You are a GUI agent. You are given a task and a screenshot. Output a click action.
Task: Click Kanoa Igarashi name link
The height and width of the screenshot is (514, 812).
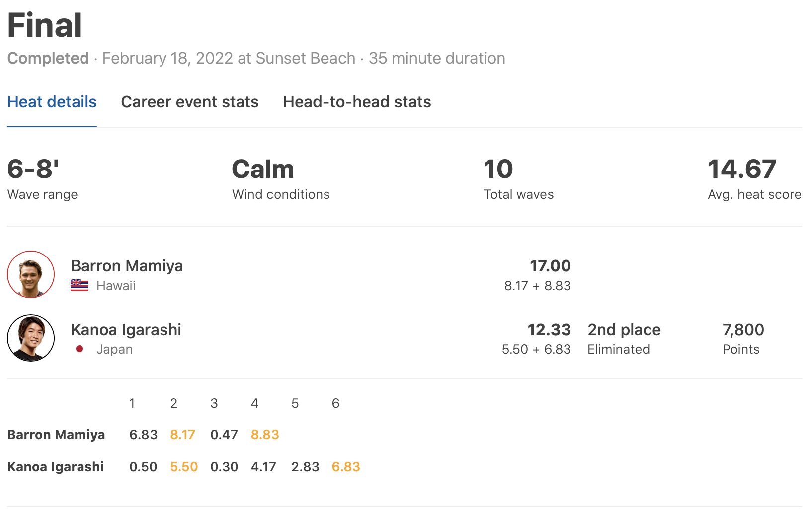click(126, 330)
